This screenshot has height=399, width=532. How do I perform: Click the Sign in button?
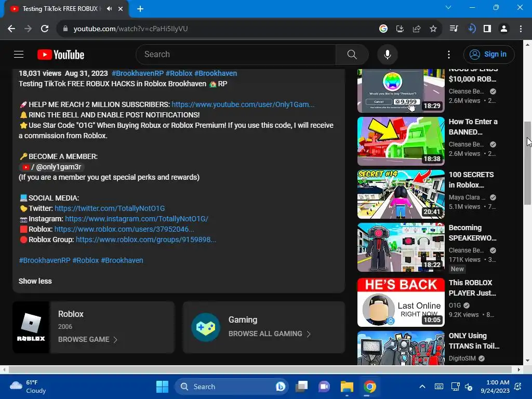pos(488,54)
